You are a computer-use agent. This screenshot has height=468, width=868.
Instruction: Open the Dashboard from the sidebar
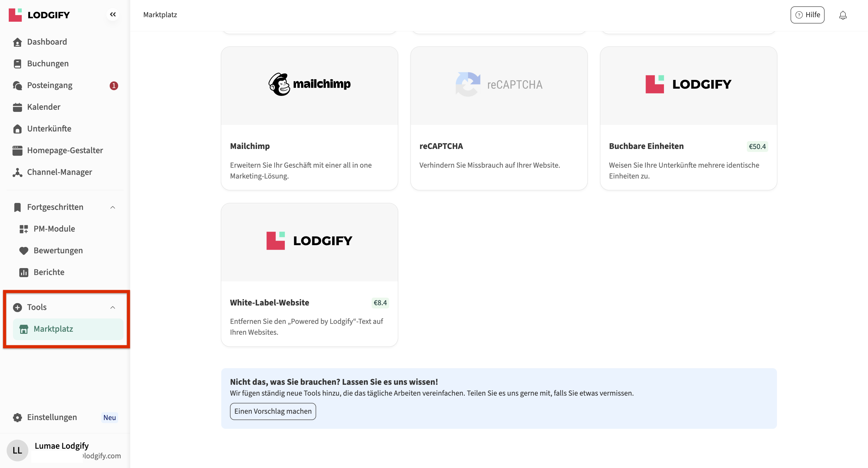click(46, 42)
